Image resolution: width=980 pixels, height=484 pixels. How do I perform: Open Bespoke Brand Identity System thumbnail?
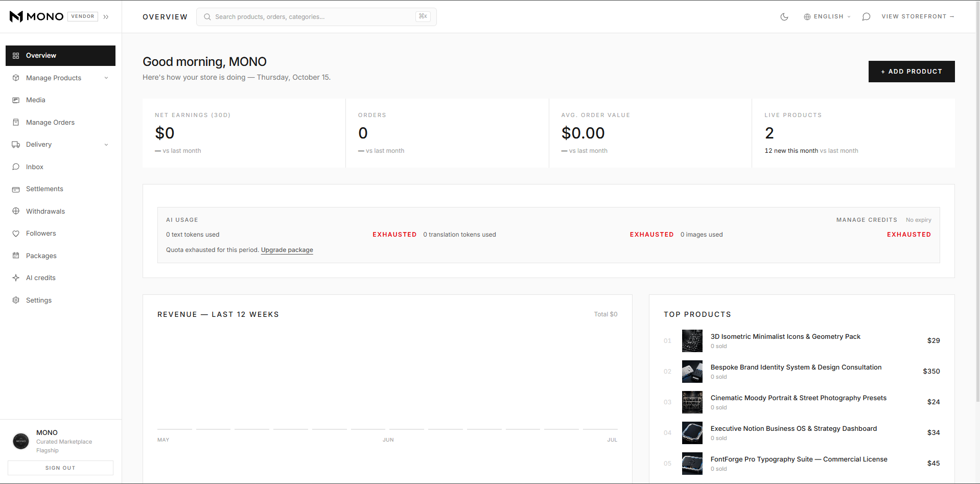point(692,372)
